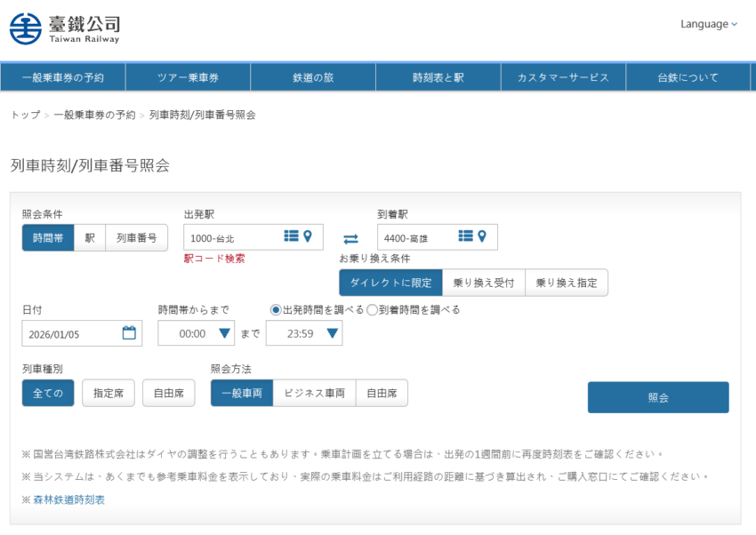Select 出発時間を調べる radio button
The height and width of the screenshot is (535, 756).
pos(276,310)
